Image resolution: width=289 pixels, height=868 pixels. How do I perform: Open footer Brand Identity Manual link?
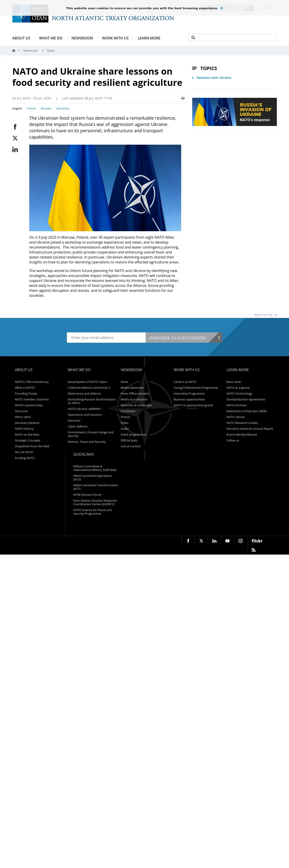(242, 435)
